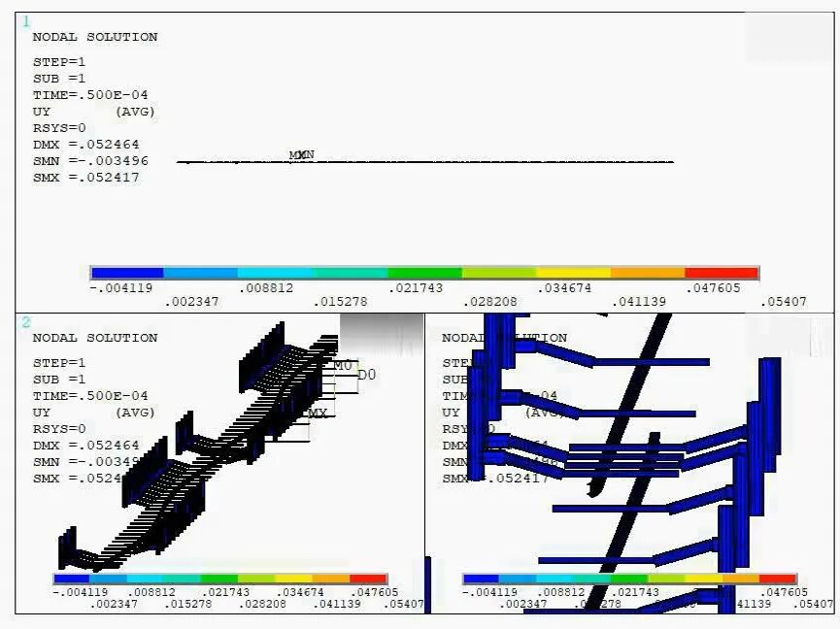The image size is (840, 629).
Task: Click -.004119 value in window 1 legend
Action: tap(121, 288)
